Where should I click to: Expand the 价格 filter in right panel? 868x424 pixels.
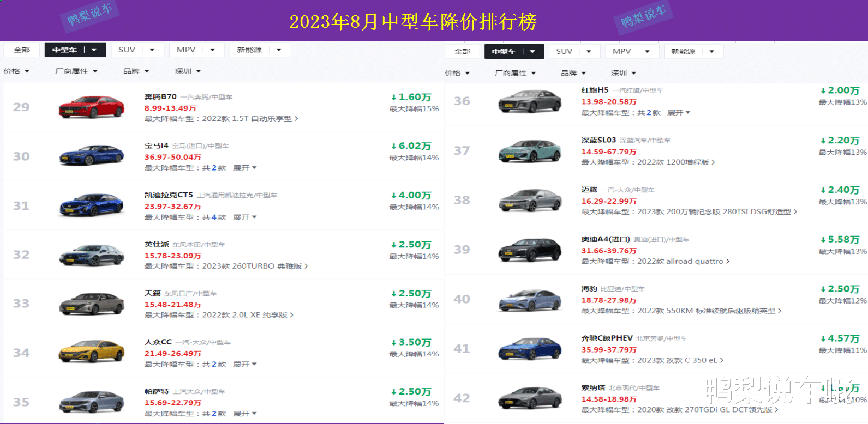point(457,73)
